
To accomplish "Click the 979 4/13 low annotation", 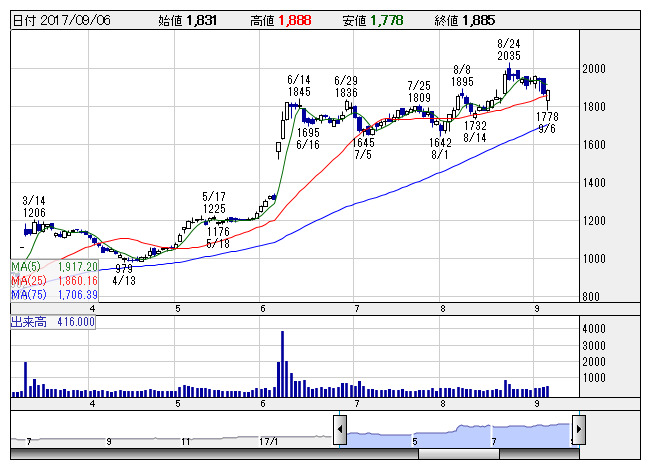I will (x=124, y=275).
